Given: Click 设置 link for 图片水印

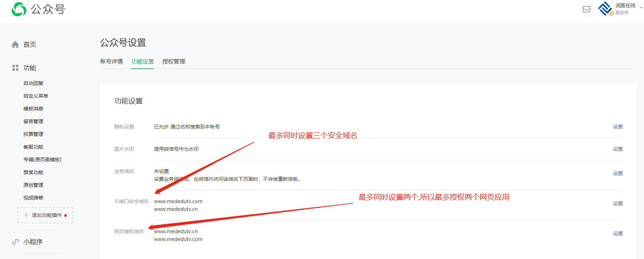Looking at the screenshot, I should click(x=618, y=149).
